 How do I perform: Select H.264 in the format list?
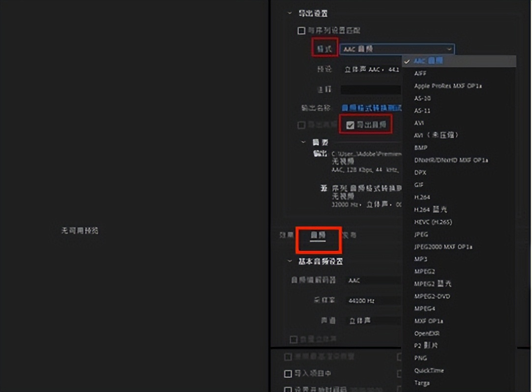tap(423, 197)
